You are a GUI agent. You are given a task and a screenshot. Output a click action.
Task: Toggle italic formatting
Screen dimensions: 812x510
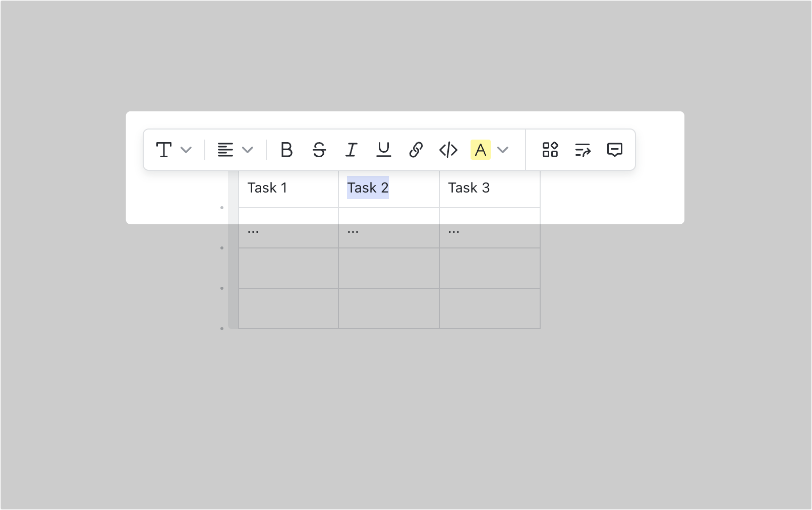click(351, 150)
